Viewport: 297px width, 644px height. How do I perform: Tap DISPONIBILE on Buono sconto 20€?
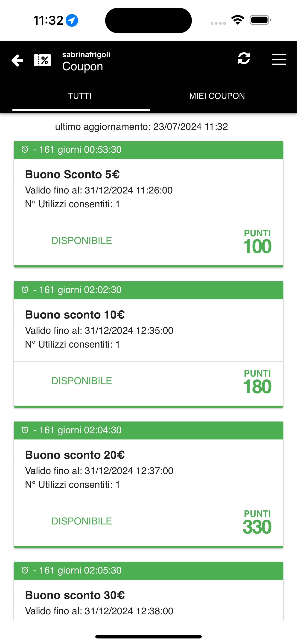tap(82, 521)
